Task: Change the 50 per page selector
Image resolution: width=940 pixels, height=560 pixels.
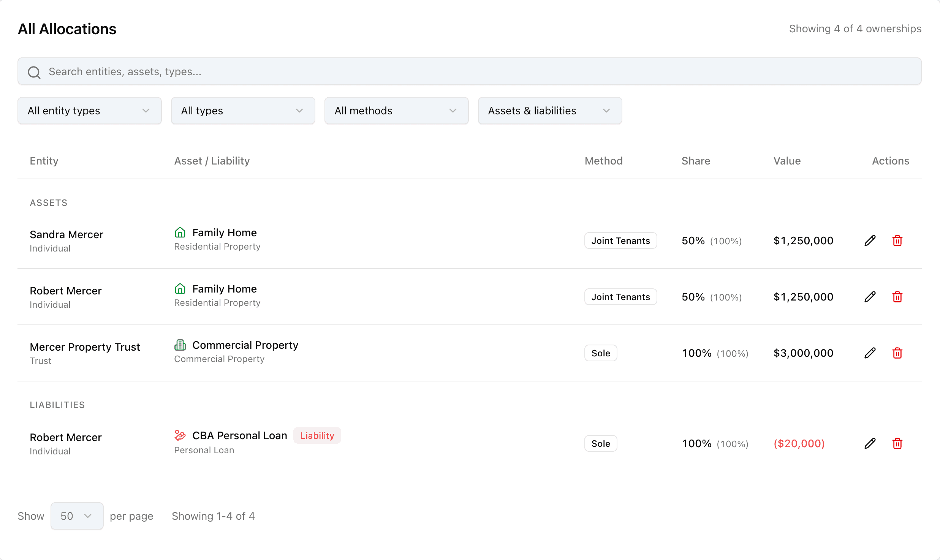Action: tap(77, 516)
